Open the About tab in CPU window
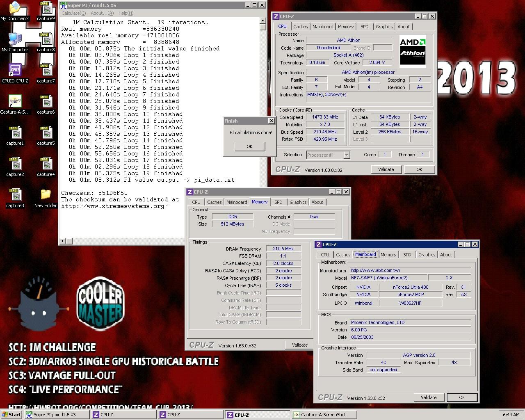Screen dimensions: 525x420 404,27
